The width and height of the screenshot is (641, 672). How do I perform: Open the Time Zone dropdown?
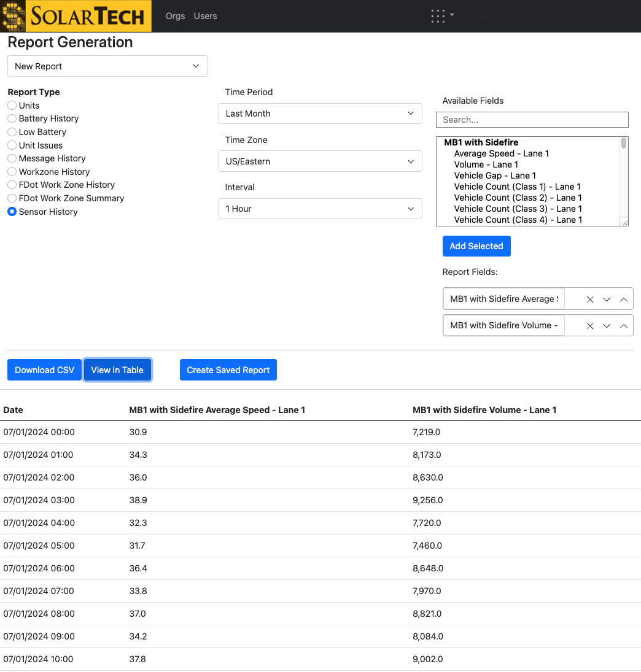(320, 161)
